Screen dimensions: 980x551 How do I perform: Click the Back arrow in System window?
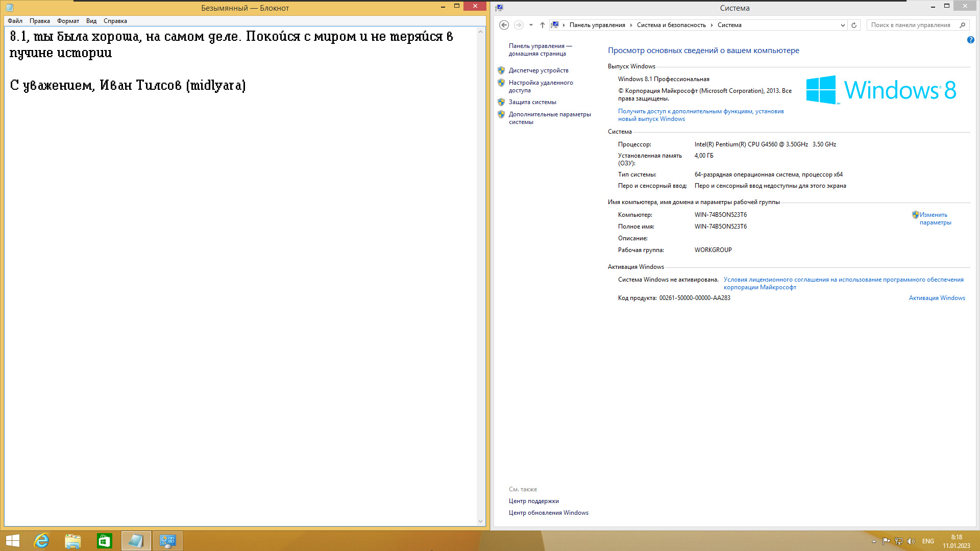(x=504, y=25)
